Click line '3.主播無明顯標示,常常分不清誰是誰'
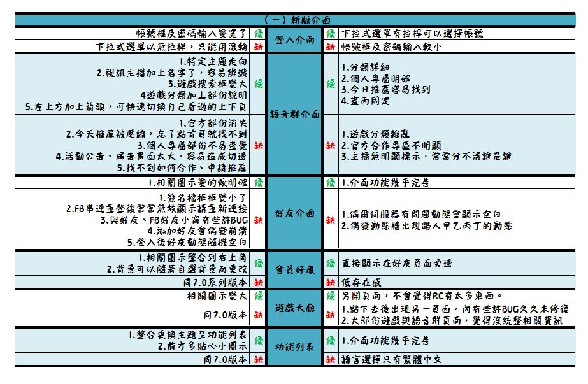 tap(426, 157)
